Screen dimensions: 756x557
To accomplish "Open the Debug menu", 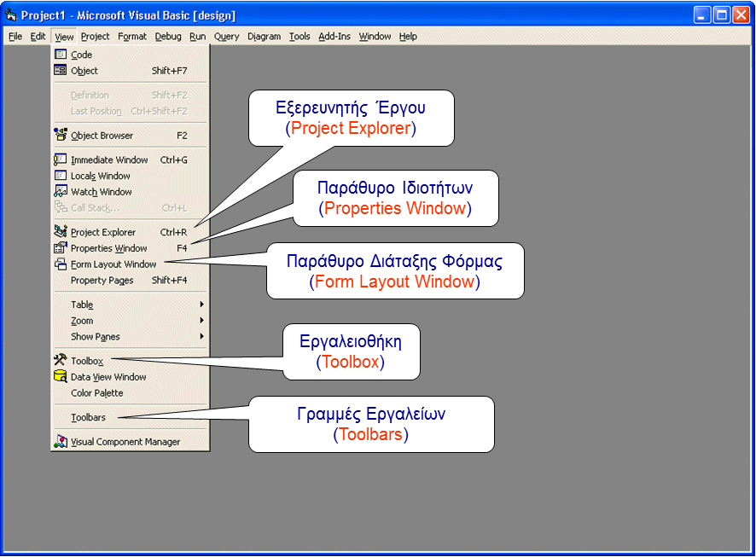I will click(x=168, y=37).
